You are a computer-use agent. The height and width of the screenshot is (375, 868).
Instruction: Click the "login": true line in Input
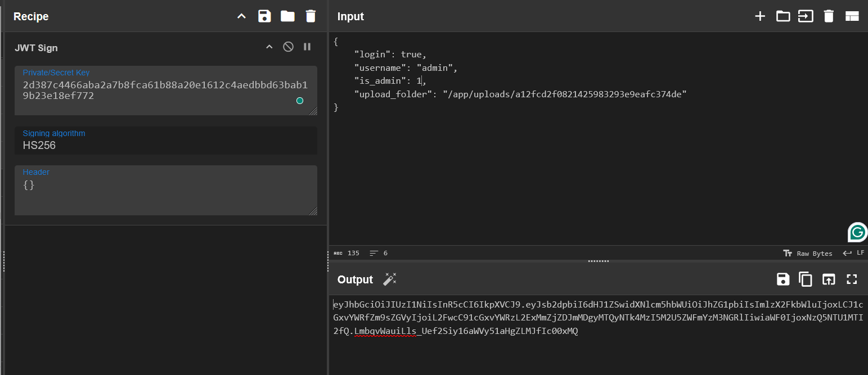coord(390,55)
